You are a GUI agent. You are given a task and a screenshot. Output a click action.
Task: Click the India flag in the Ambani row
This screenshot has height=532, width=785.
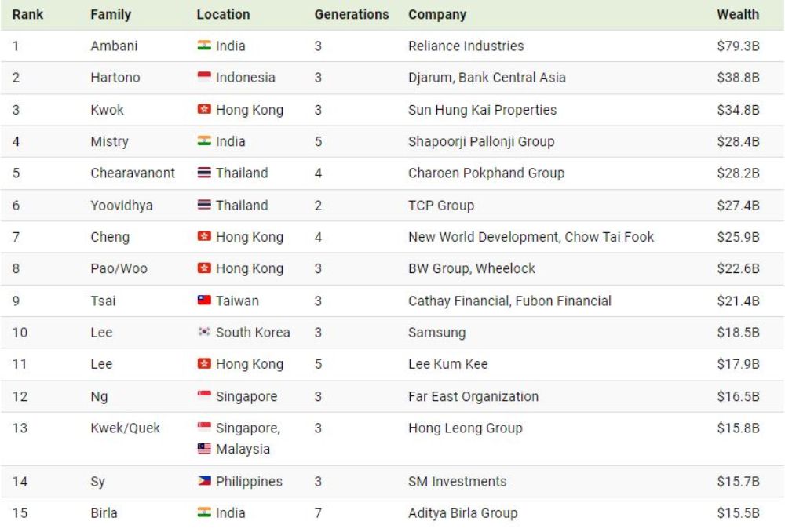tap(204, 46)
